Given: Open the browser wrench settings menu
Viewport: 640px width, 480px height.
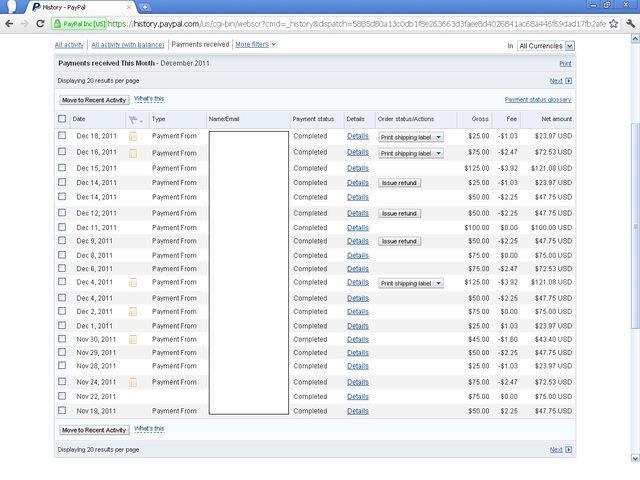Looking at the screenshot, I should pyautogui.click(x=630, y=24).
